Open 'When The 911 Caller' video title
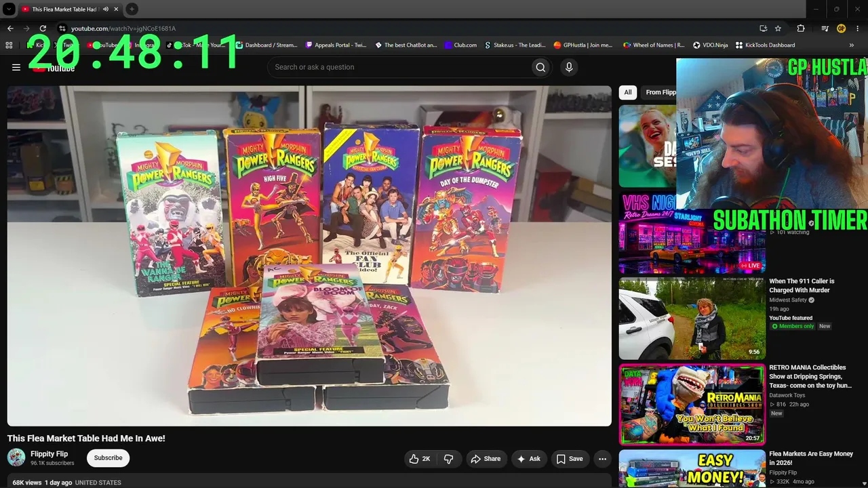Image resolution: width=868 pixels, height=488 pixels. (802, 285)
